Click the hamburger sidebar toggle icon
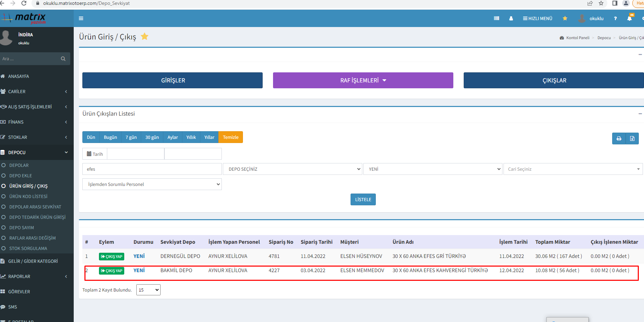644x322 pixels. tap(81, 18)
